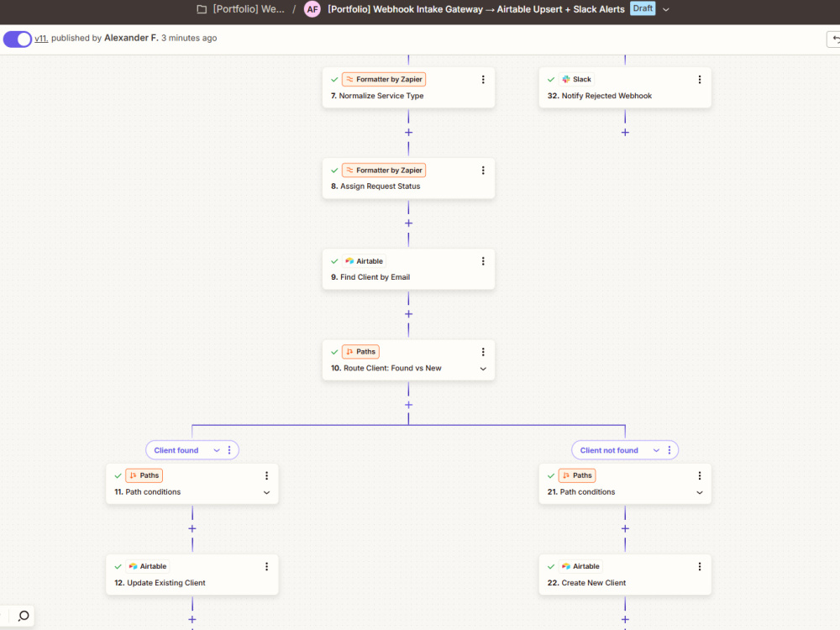
Task: Open three-dot menu for Find Client by Email
Action: click(x=483, y=261)
